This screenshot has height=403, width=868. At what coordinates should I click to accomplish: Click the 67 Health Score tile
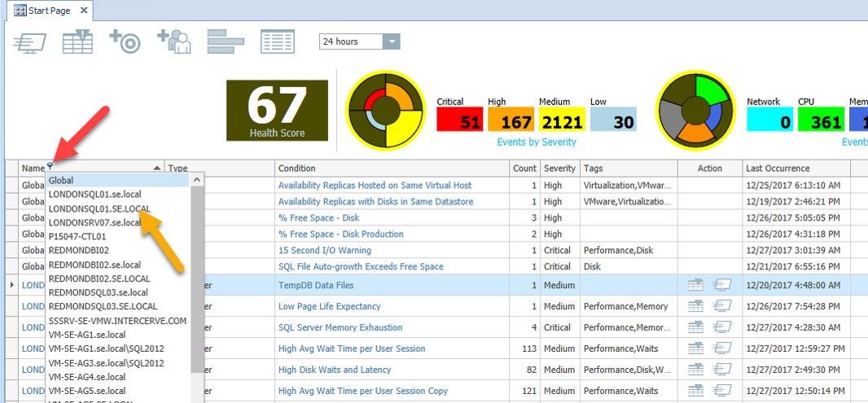(277, 110)
